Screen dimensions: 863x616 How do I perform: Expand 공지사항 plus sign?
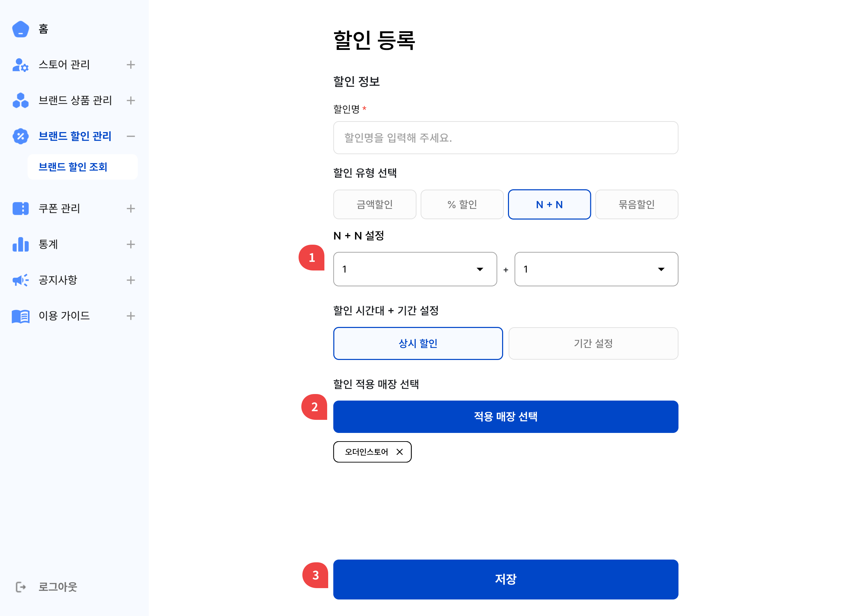131,280
